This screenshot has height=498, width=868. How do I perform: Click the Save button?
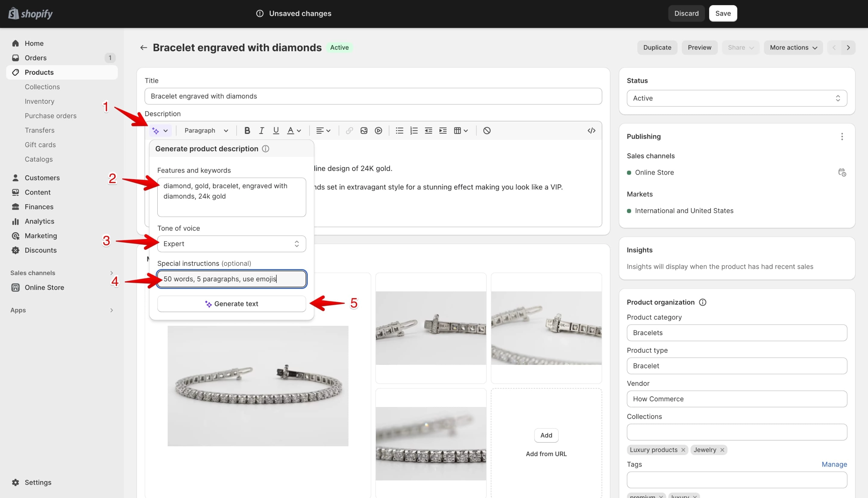[x=723, y=13]
